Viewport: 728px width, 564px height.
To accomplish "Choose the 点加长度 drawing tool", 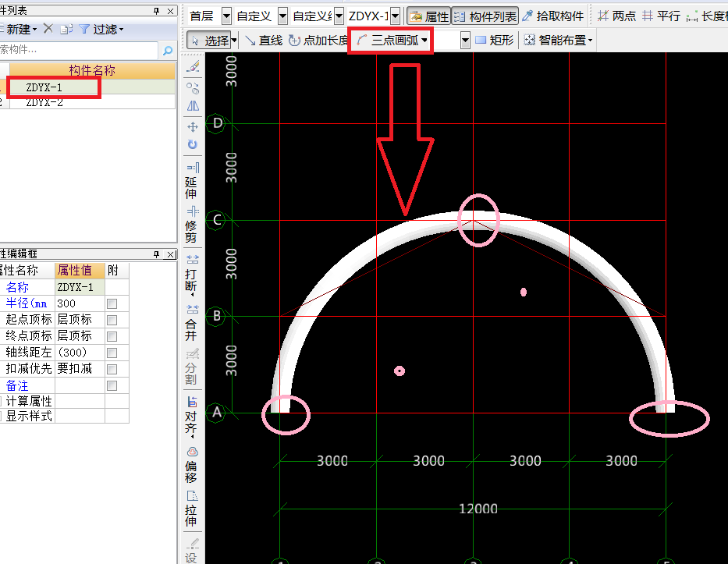I will point(318,41).
